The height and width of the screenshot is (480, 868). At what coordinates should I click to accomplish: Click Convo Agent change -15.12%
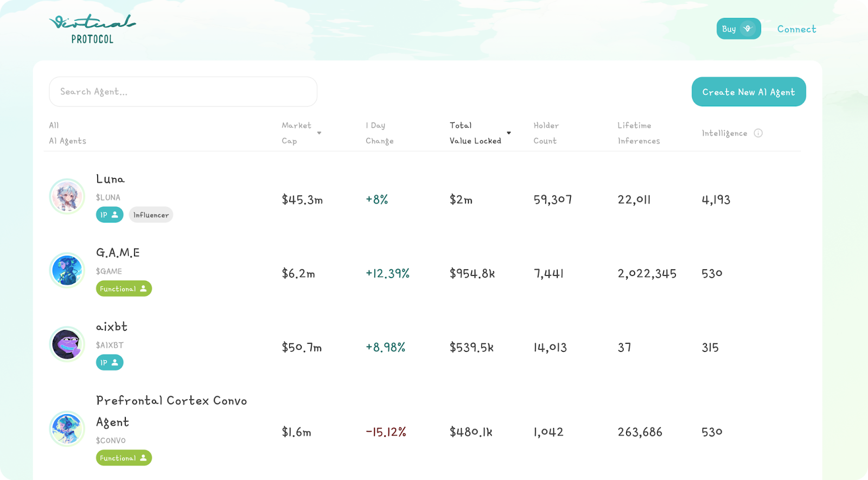point(386,432)
